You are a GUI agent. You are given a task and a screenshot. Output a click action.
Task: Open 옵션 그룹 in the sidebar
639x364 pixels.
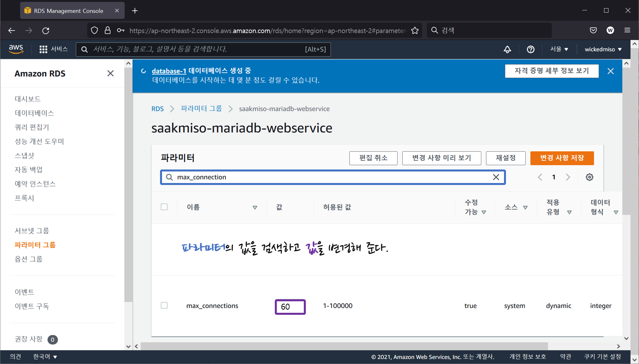(29, 259)
